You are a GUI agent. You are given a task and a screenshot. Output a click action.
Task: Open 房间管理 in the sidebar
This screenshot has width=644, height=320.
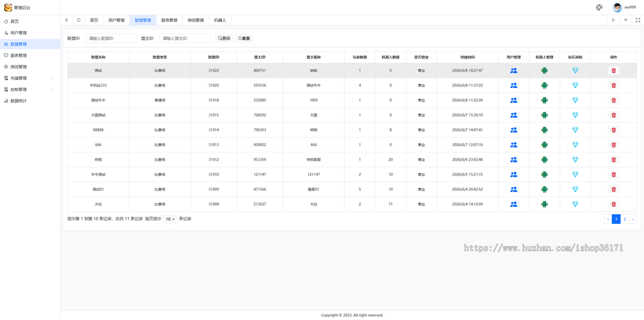point(30,67)
